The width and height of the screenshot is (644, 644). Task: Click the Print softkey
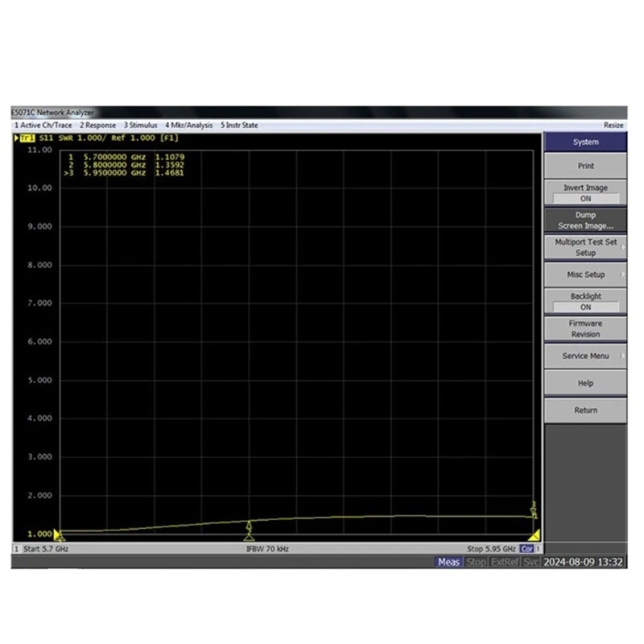pos(585,166)
